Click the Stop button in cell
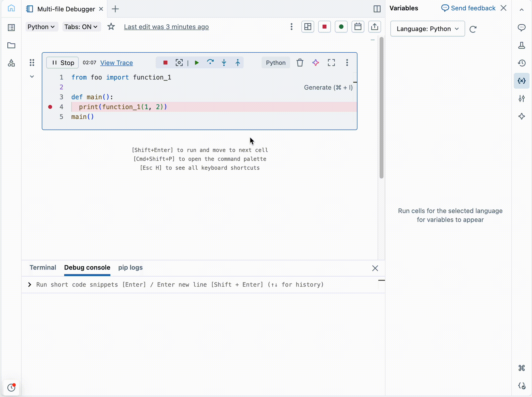 point(62,63)
